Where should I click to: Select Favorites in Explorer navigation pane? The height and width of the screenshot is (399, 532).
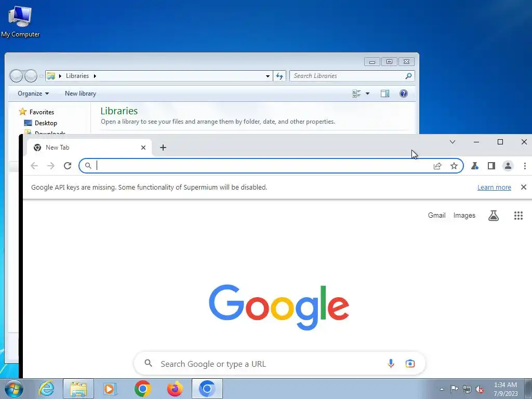42,112
